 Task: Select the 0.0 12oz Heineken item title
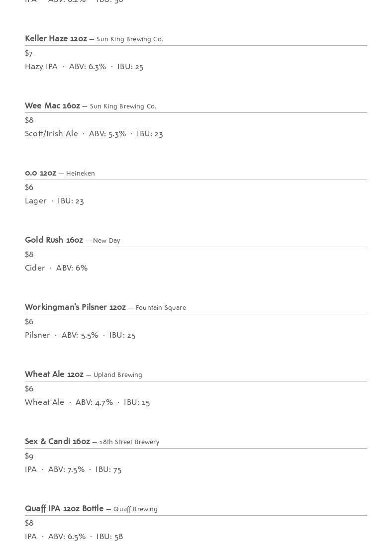(40, 173)
